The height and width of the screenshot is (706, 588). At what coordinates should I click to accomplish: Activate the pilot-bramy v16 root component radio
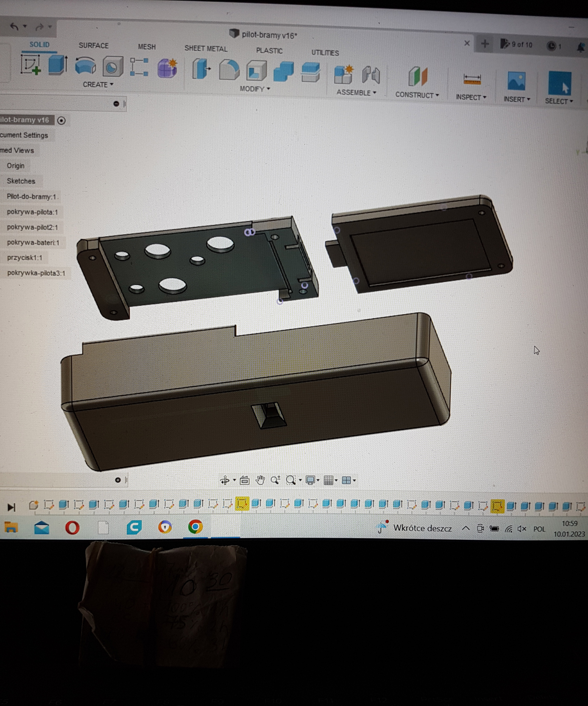(61, 120)
